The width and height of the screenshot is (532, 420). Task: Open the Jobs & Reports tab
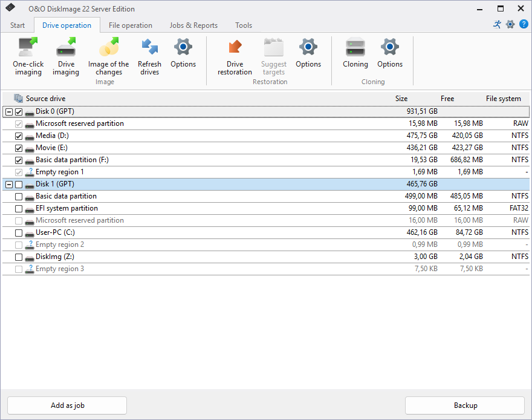click(x=193, y=25)
